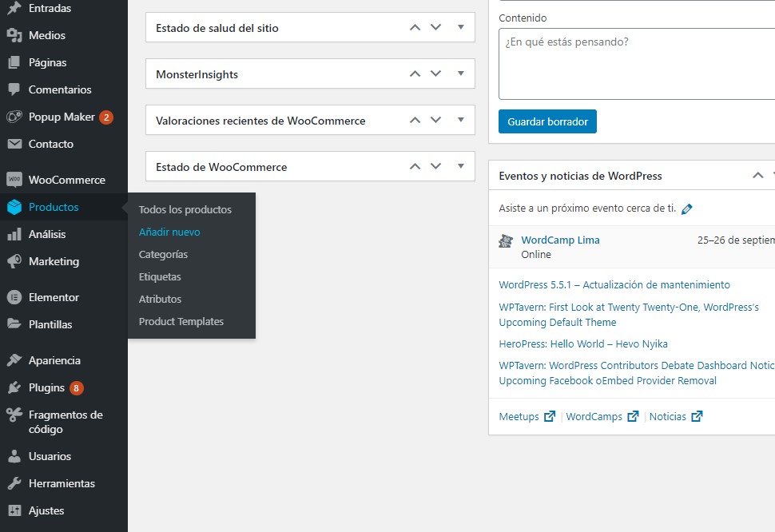Open the Meetups link
Image resolution: width=775 pixels, height=532 pixels.
pos(519,416)
